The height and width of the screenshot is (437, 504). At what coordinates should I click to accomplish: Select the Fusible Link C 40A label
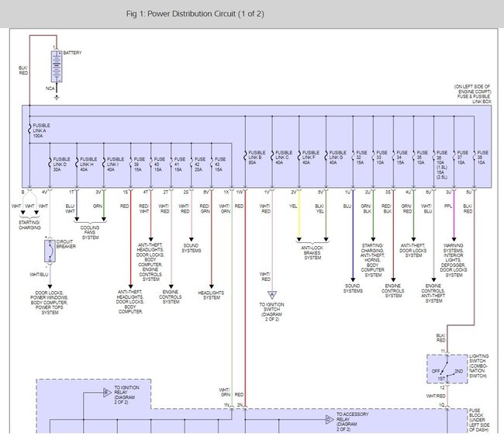(x=284, y=158)
